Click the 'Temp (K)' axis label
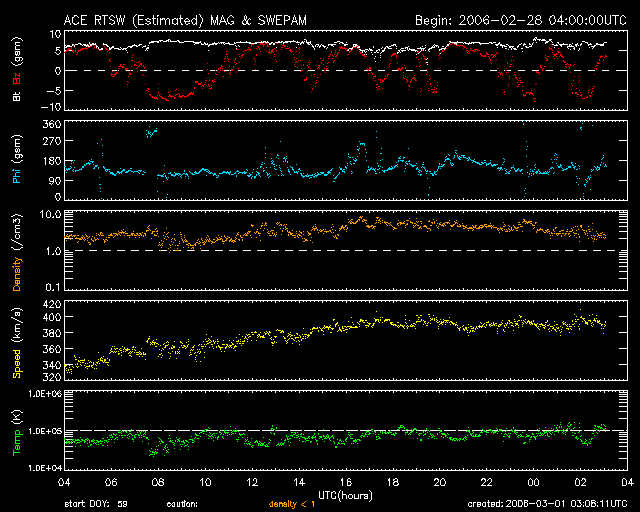The image size is (640, 512). click(x=17, y=432)
